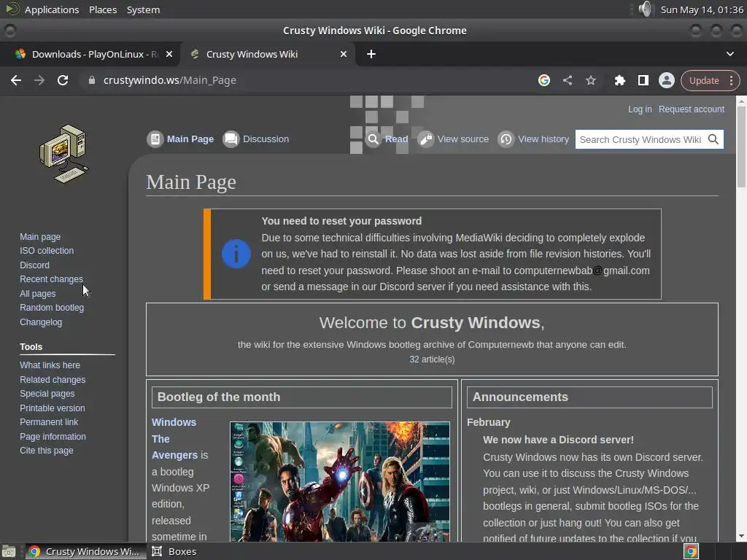
Task: Click the wiki search magnifier button
Action: click(713, 139)
